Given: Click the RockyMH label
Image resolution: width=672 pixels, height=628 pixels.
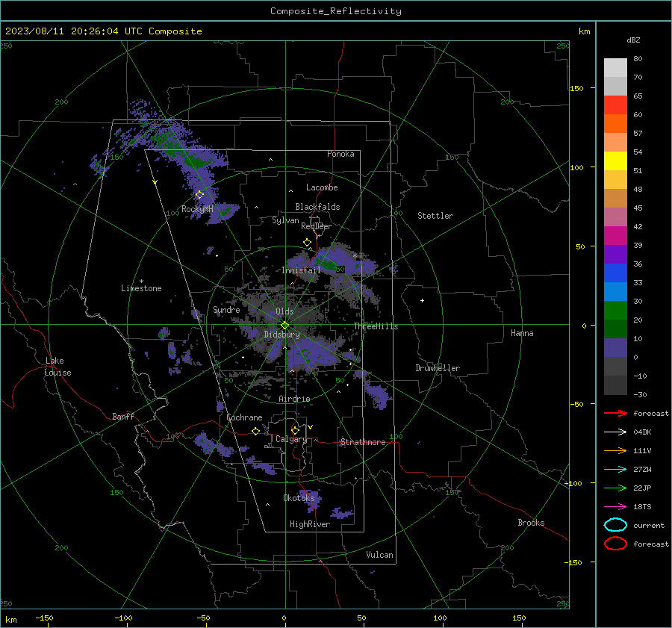Looking at the screenshot, I should 197,209.
